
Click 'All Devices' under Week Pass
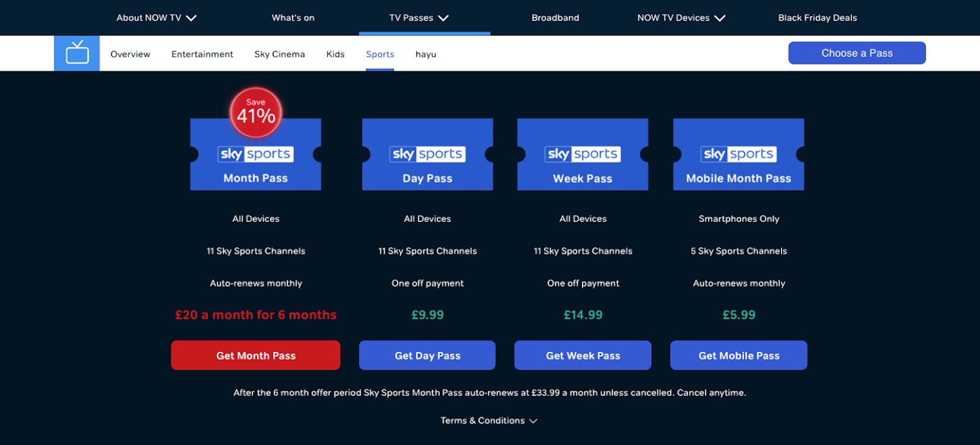(x=583, y=219)
